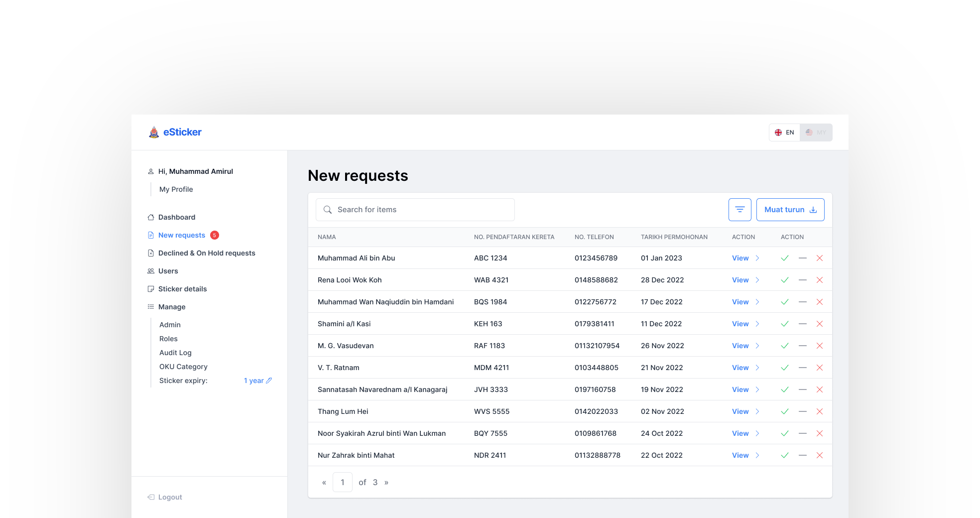Screen dimensions: 980x518
Task: Approve JVH 3333 request
Action: [785, 389]
